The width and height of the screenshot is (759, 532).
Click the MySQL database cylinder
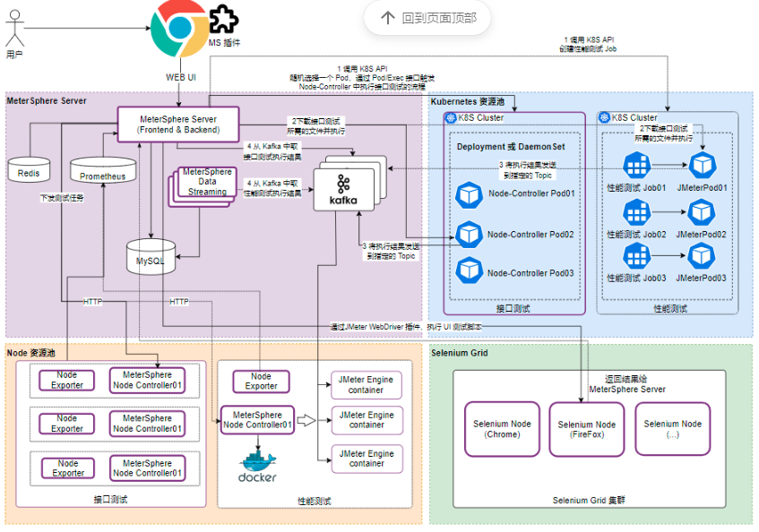[151, 257]
